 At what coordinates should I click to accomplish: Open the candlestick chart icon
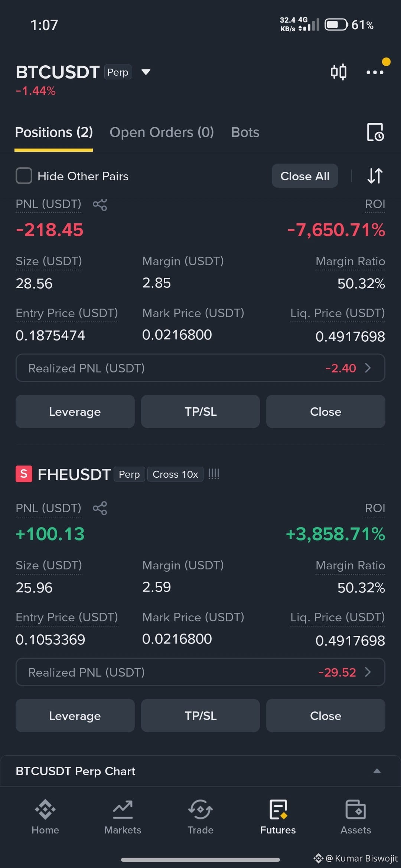point(338,72)
